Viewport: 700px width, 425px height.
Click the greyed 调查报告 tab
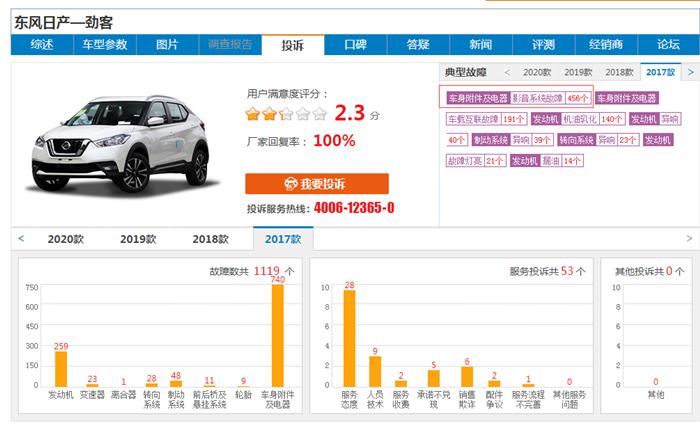(230, 45)
